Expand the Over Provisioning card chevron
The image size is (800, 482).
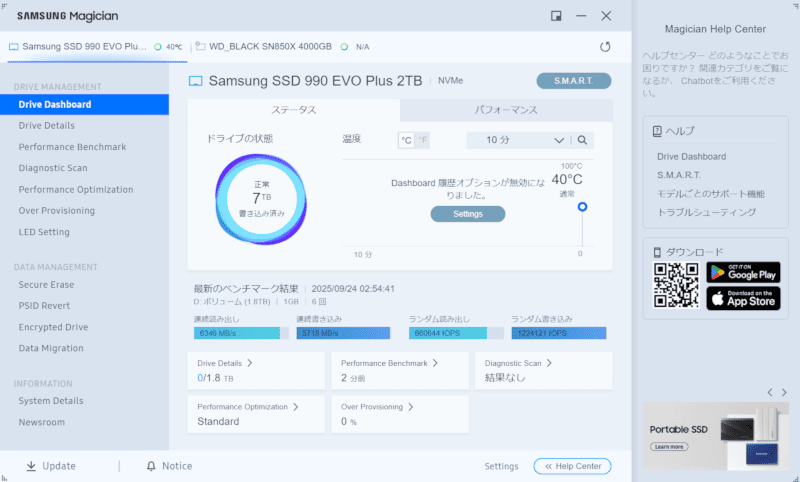pyautogui.click(x=410, y=407)
